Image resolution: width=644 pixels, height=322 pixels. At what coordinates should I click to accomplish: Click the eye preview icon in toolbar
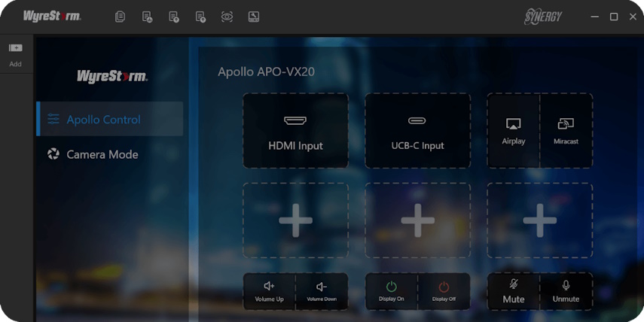(x=227, y=17)
